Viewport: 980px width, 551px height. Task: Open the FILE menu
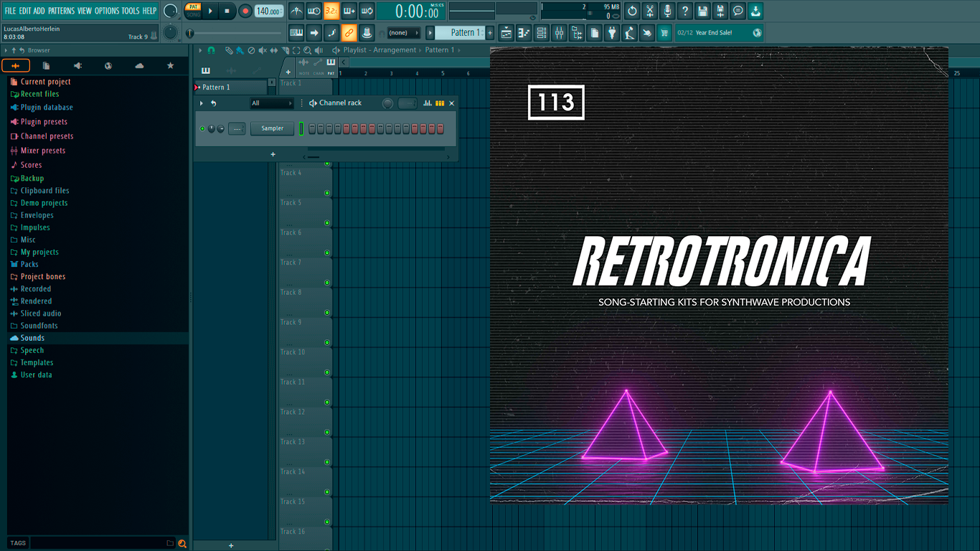10,11
